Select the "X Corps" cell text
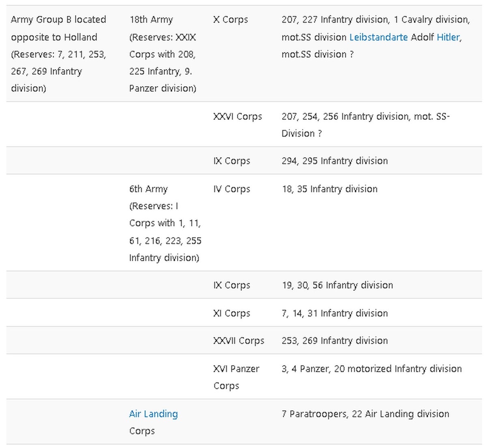 [x=231, y=19]
